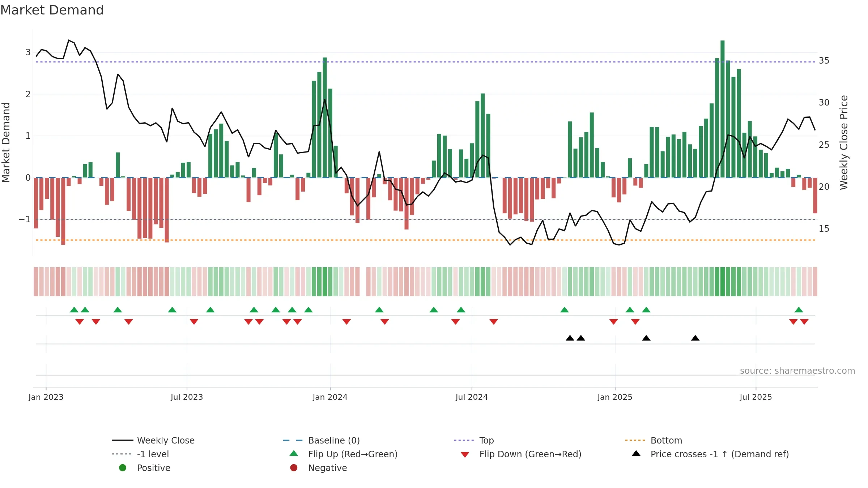Click the Jan 2024 x-axis label

click(x=330, y=397)
